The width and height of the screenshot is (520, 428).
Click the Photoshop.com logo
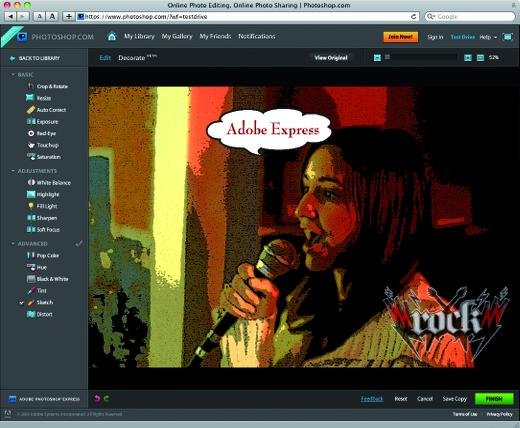coord(56,37)
